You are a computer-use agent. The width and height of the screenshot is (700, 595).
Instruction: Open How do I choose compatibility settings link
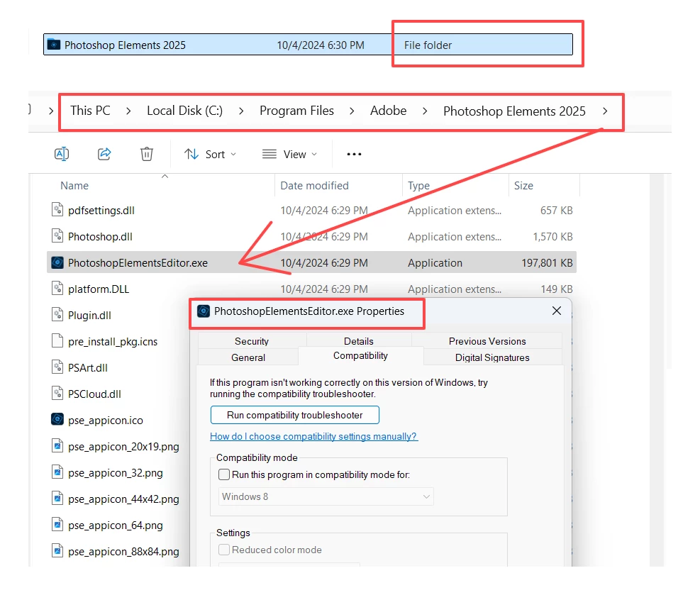313,436
